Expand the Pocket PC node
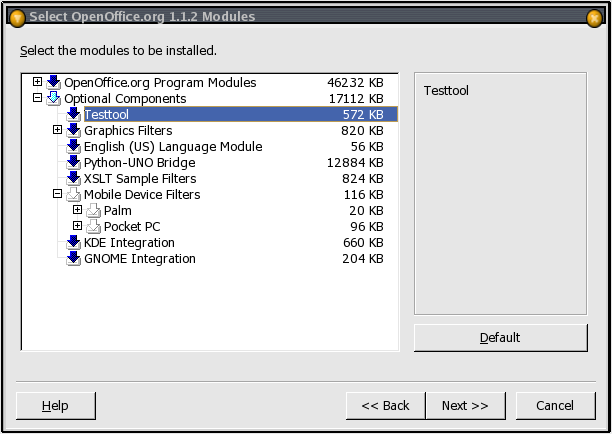 (x=77, y=226)
